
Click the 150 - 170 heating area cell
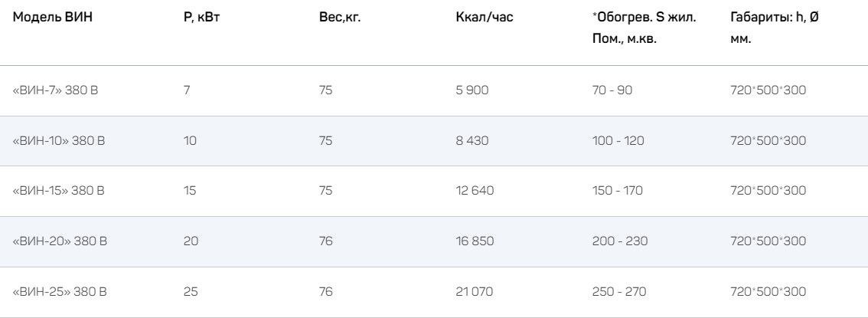[x=614, y=192]
